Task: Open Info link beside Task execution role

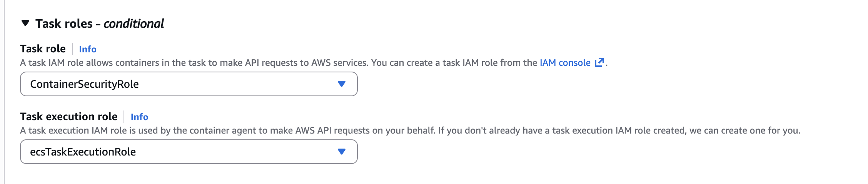Action: pyautogui.click(x=139, y=117)
